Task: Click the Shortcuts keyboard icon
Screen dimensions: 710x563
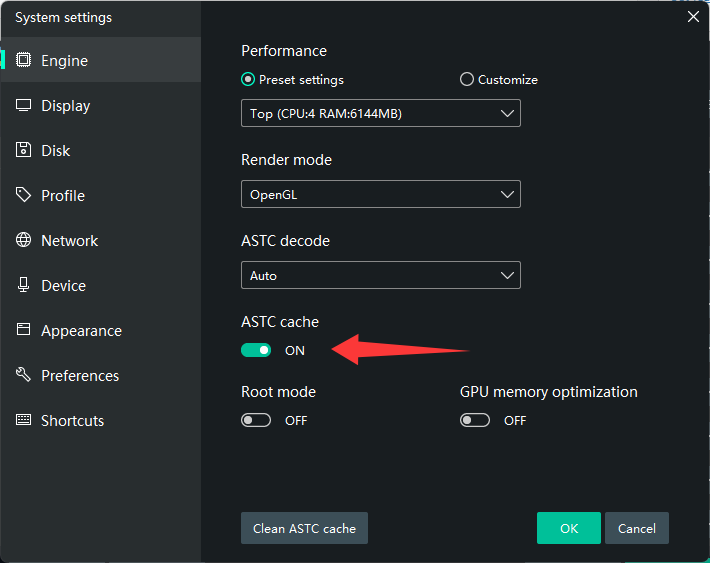Action: (24, 420)
